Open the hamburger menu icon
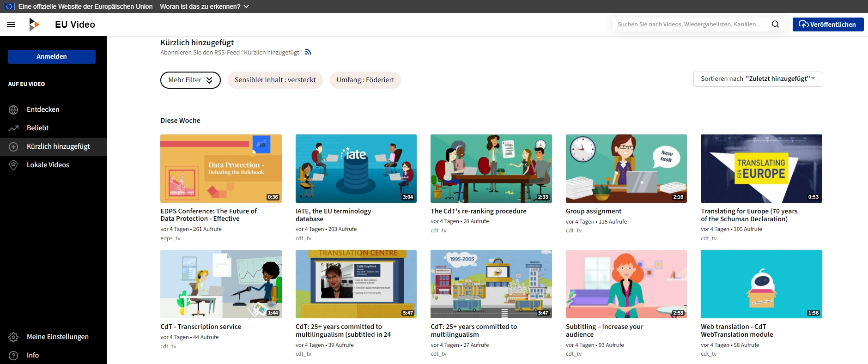This screenshot has width=868, height=364. coord(11,24)
